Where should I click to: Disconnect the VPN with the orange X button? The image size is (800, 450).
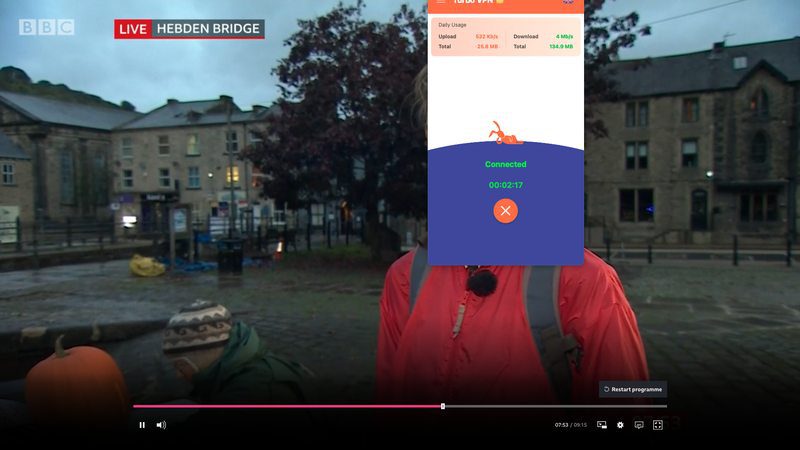506,211
